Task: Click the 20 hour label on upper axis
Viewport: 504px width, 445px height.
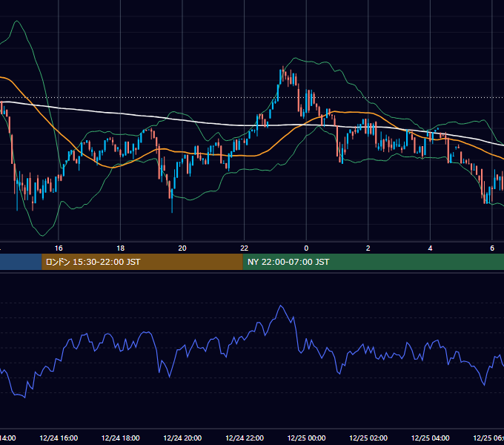Action: [x=182, y=248]
